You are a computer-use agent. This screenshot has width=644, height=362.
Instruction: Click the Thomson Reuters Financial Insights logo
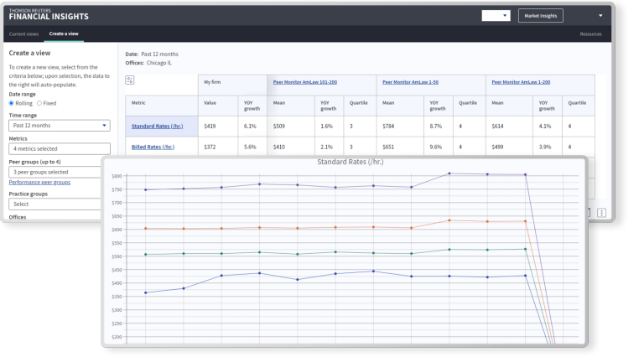(x=48, y=15)
